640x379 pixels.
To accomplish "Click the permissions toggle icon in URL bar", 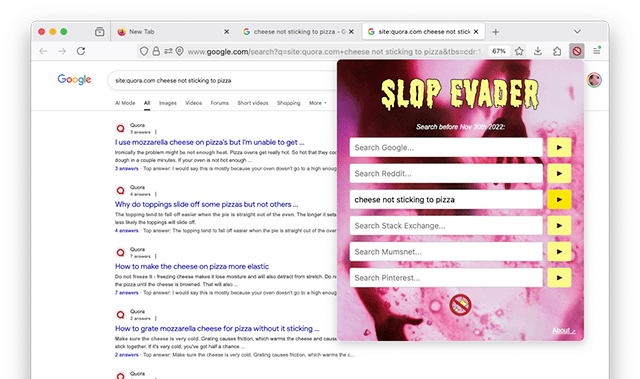I will point(168,51).
